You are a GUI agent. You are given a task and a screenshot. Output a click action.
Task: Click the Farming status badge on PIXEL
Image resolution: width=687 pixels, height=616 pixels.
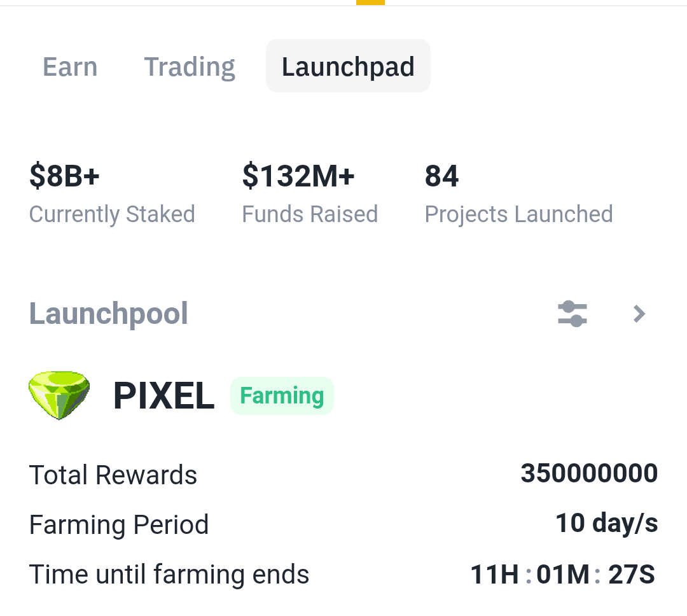point(282,395)
